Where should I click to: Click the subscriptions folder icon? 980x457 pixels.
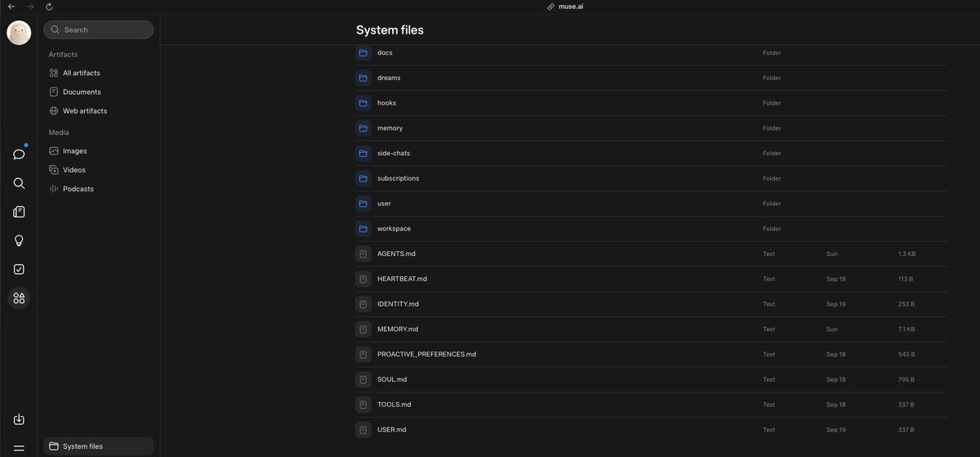coord(363,178)
